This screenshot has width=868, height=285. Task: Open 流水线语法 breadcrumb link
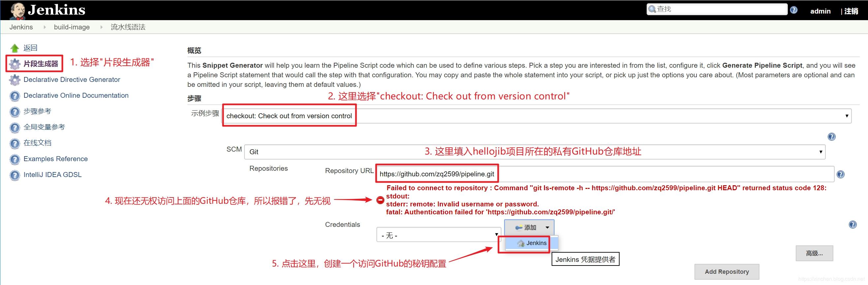pos(128,27)
